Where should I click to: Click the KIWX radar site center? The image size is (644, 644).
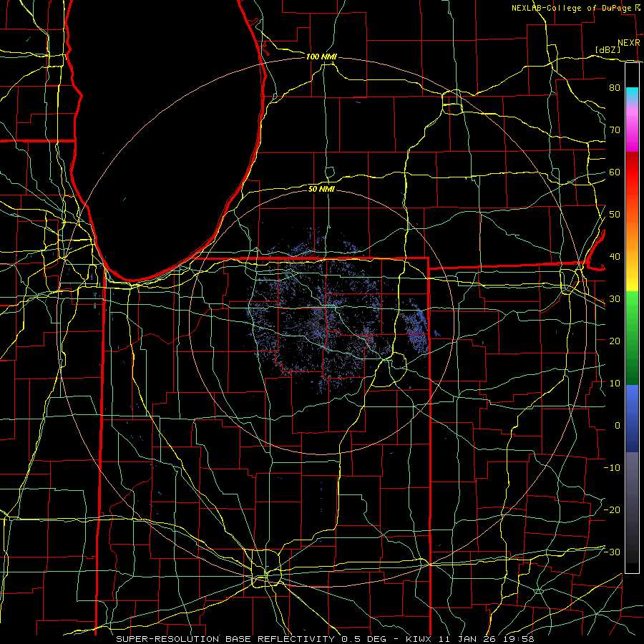[x=321, y=323]
